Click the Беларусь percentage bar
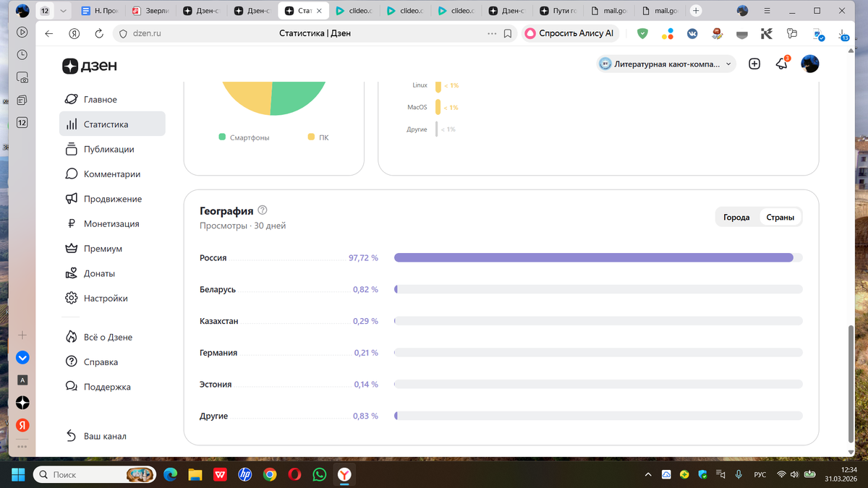868x488 pixels. (x=598, y=289)
